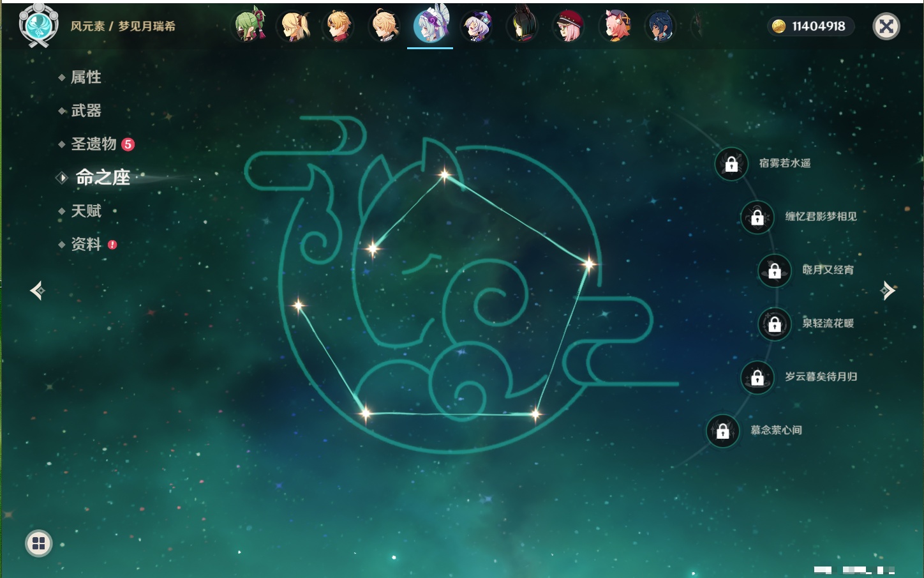Select the blonde braided traveler portrait

(x=385, y=26)
